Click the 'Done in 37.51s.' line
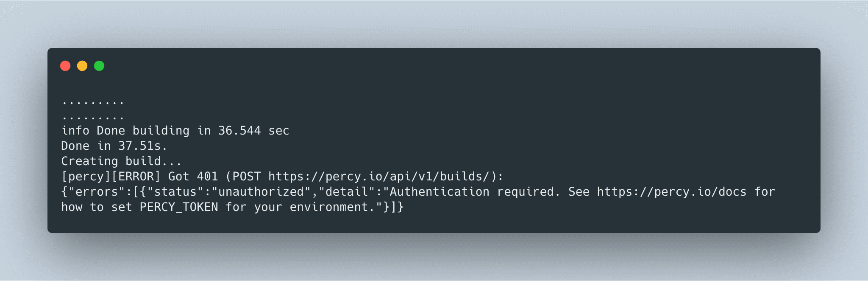 point(114,146)
